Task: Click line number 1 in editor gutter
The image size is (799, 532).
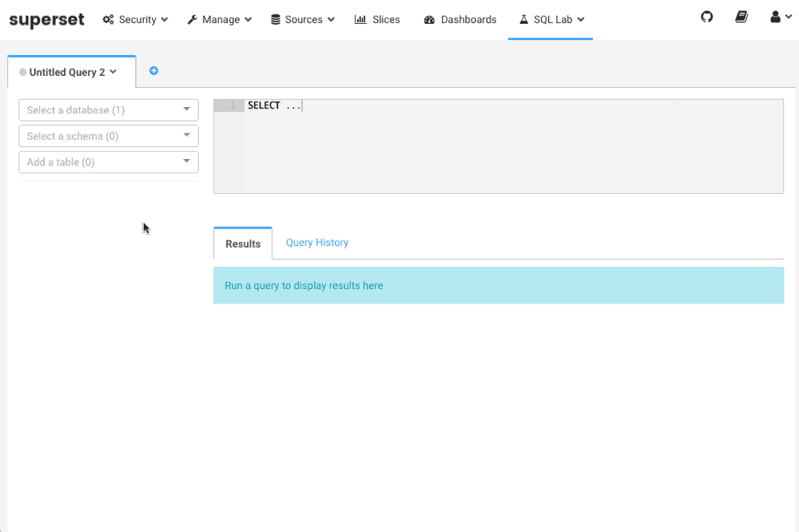Action: [x=233, y=105]
